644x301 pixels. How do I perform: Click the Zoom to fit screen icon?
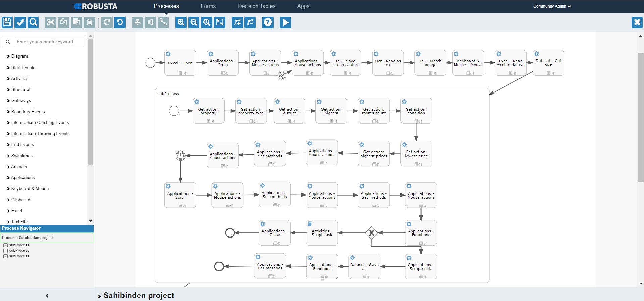pyautogui.click(x=220, y=23)
